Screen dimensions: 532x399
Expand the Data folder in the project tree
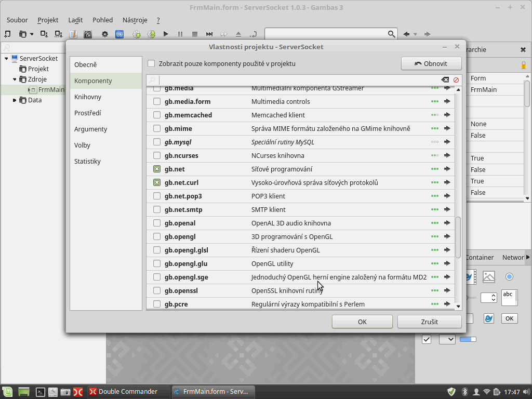click(x=15, y=100)
